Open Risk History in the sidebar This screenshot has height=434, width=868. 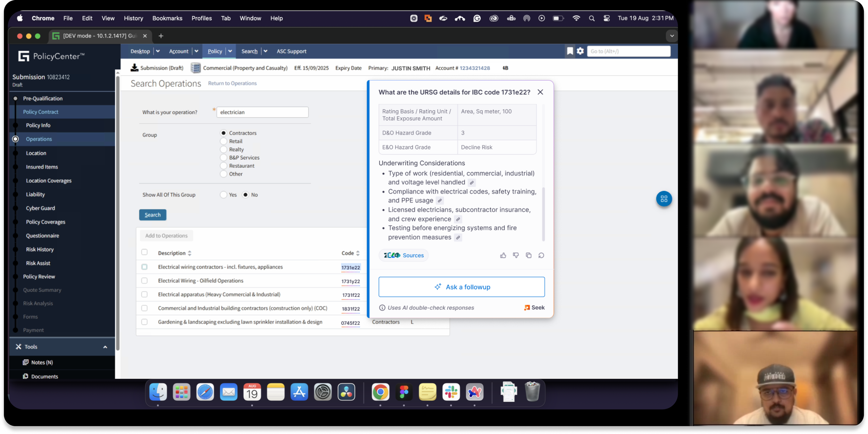coord(40,249)
